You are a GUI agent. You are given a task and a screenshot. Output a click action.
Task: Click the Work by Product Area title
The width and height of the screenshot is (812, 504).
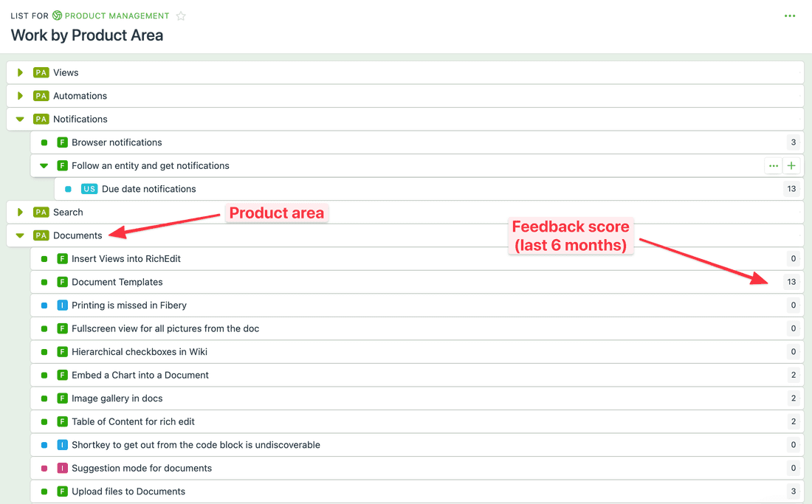click(86, 35)
